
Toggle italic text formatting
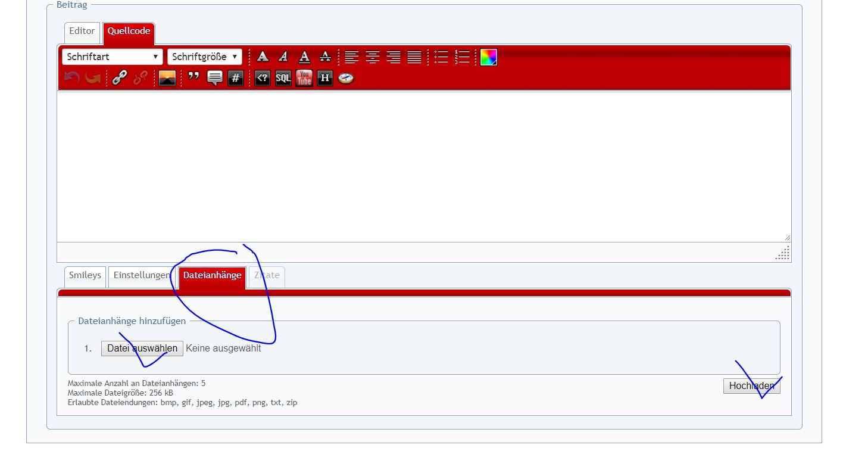point(283,57)
